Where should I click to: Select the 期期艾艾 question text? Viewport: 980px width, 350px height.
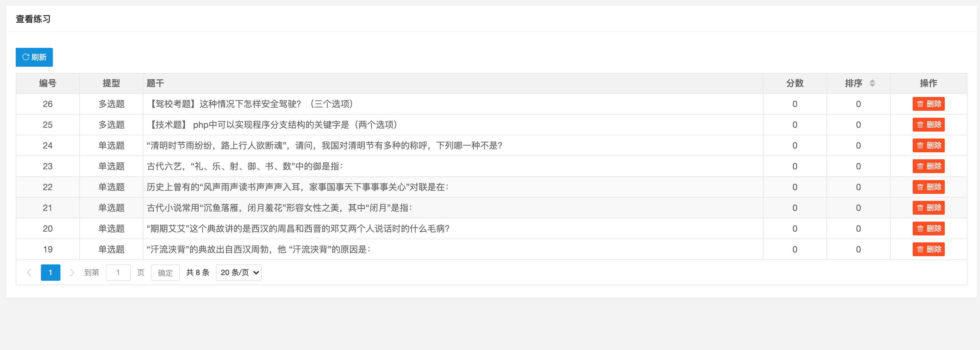point(298,229)
